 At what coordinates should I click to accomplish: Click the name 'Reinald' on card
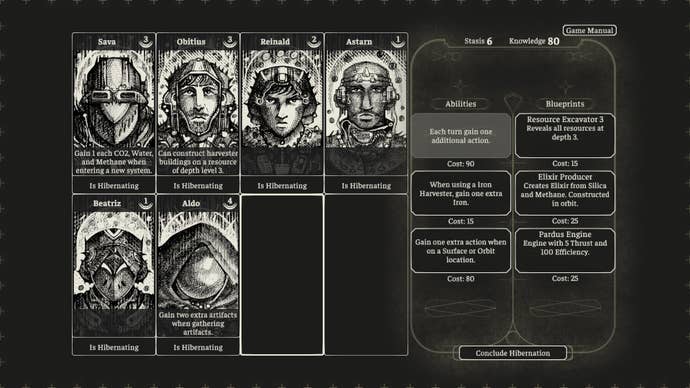(x=275, y=42)
